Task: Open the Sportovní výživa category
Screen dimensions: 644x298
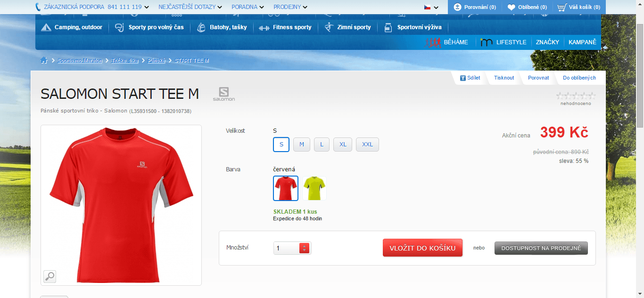Action: coord(413,27)
